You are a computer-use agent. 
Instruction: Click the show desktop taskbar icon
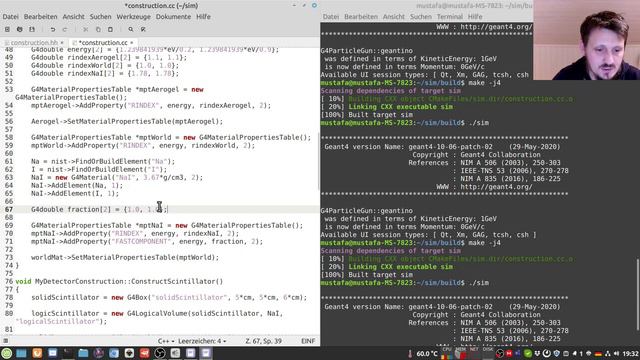[x=21, y=353]
